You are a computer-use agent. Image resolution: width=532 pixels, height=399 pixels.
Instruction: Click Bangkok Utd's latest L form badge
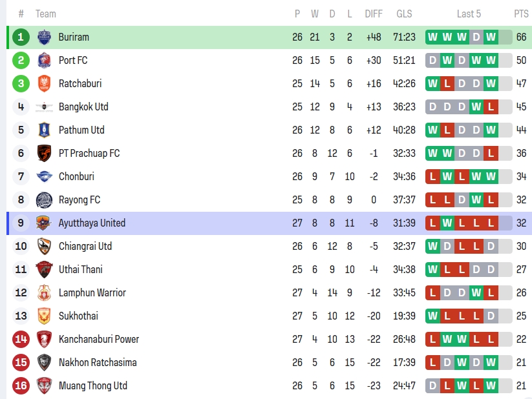click(x=491, y=107)
